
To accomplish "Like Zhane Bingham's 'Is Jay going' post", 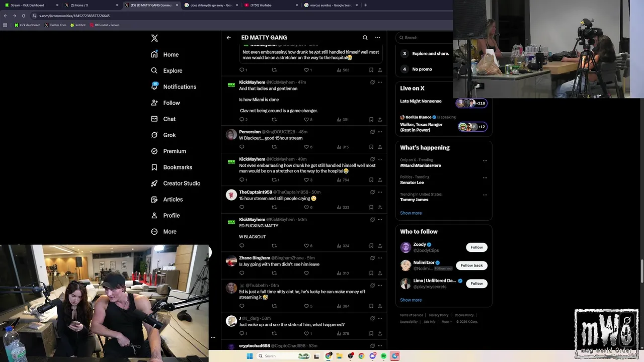I will click(x=306, y=273).
